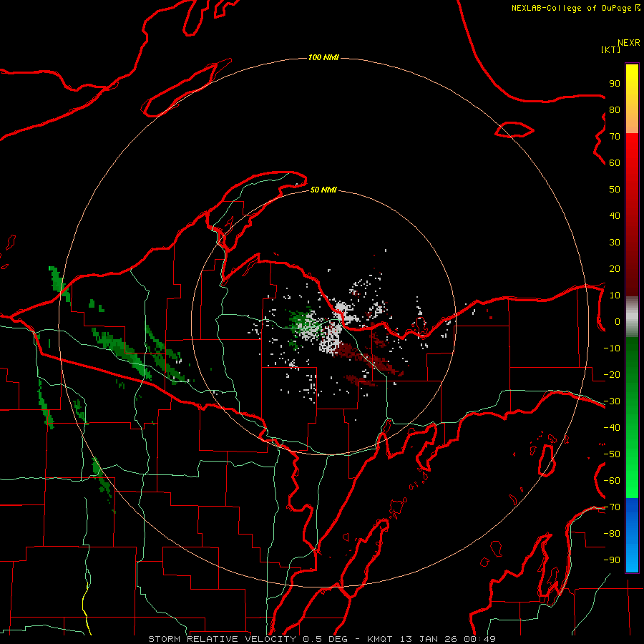Click the [KT] units label
This screenshot has height=644, width=644.
click(x=611, y=49)
